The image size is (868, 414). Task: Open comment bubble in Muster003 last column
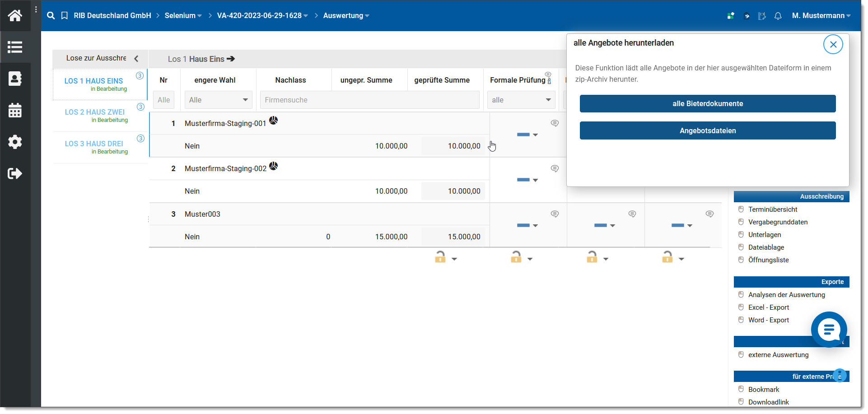point(710,214)
